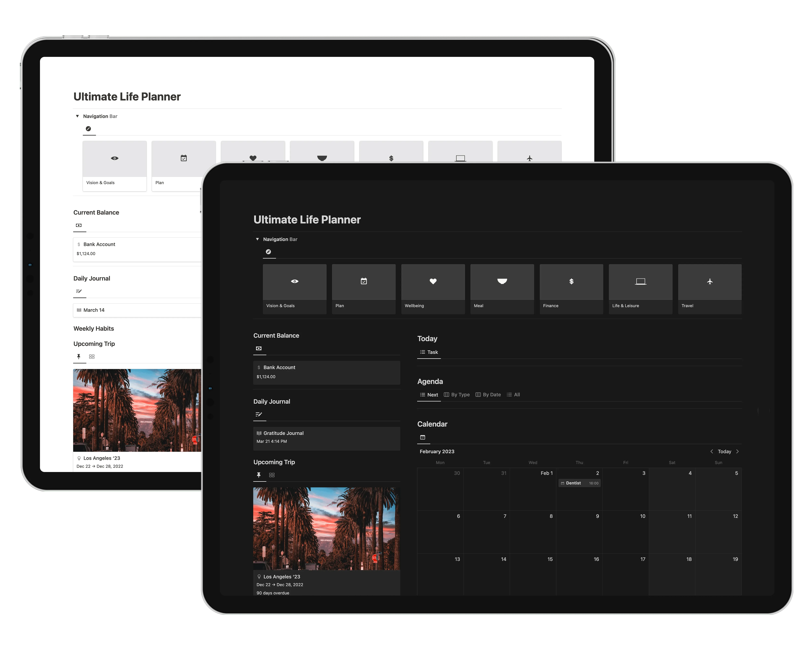Click the Meal bowl icon
The image size is (812, 647).
point(502,281)
